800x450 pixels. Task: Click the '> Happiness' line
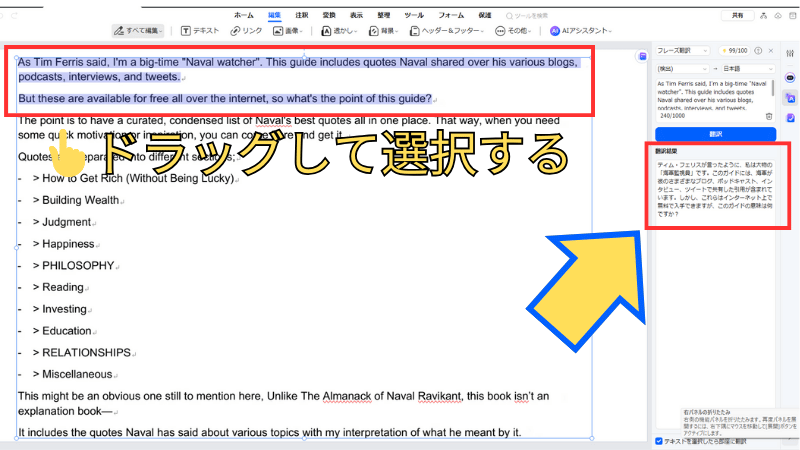tap(64, 244)
